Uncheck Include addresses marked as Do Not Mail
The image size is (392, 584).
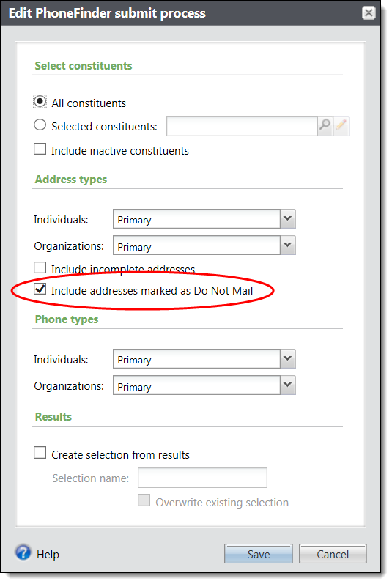click(40, 289)
